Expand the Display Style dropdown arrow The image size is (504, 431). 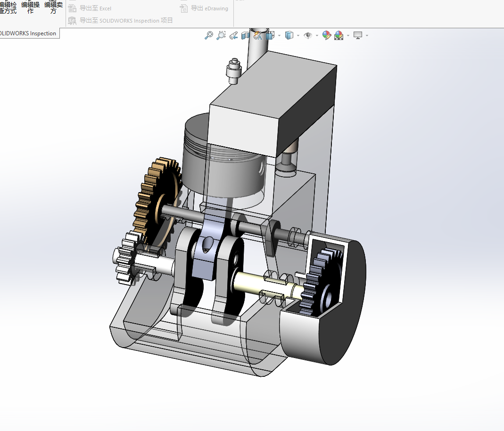click(x=298, y=35)
